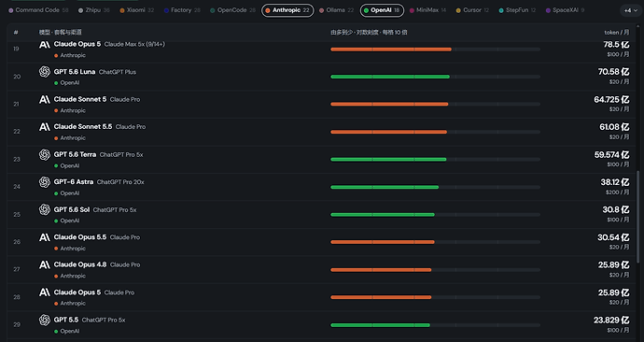Toggle the Command Code filter chip
644x342 pixels.
pos(38,10)
